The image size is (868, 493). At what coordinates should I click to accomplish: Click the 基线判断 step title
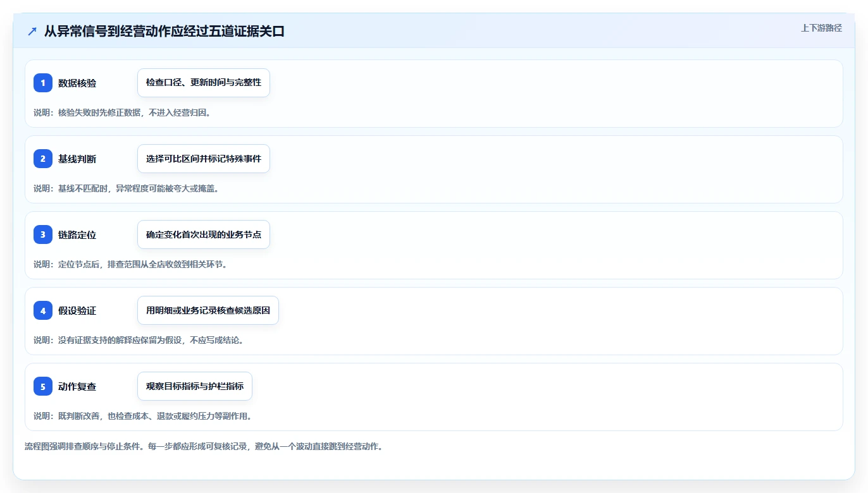pos(77,159)
